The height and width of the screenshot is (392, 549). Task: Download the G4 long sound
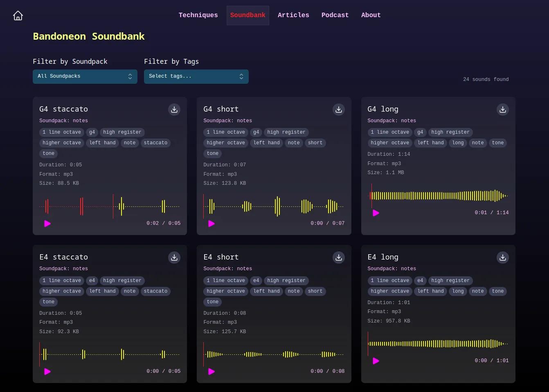coord(503,110)
